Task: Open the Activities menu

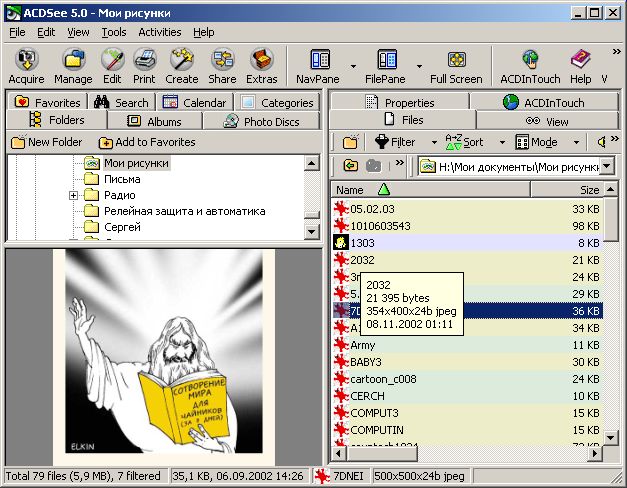Action: click(x=160, y=32)
